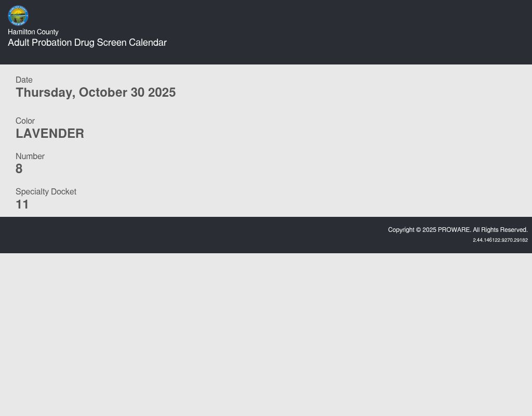Click the copyright symbol in the footer
This screenshot has height=416, width=532.
pos(418,230)
